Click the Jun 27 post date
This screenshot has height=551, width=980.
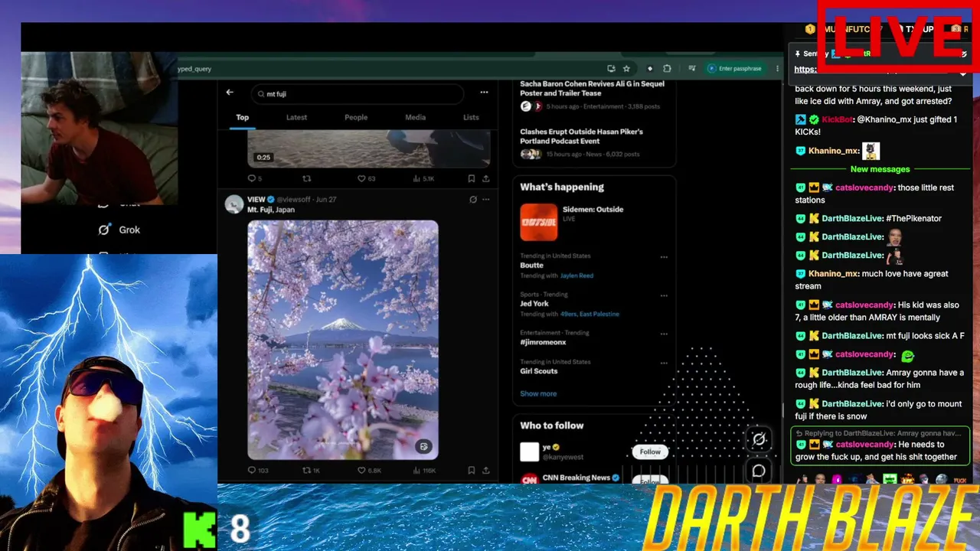[x=326, y=200]
